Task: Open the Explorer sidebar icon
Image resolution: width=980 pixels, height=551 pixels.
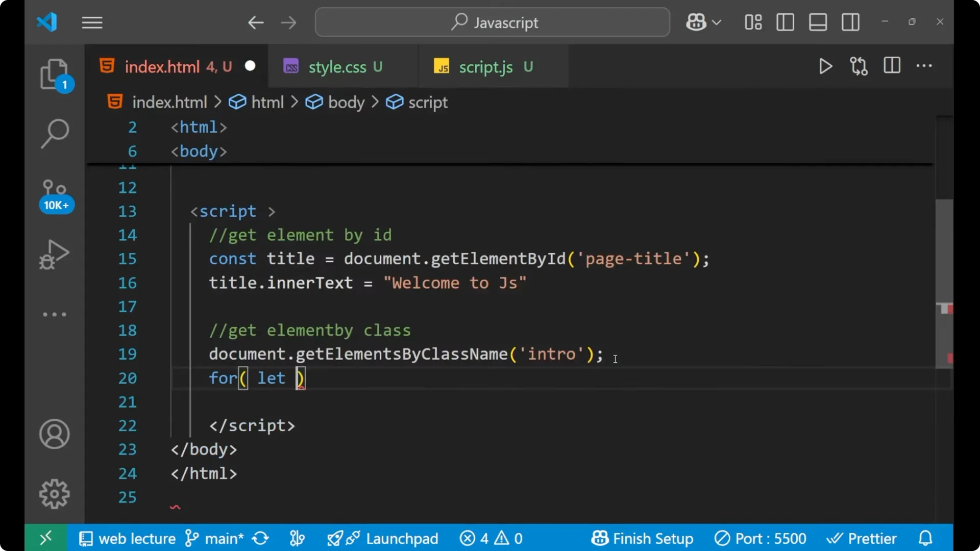Action: pyautogui.click(x=55, y=74)
